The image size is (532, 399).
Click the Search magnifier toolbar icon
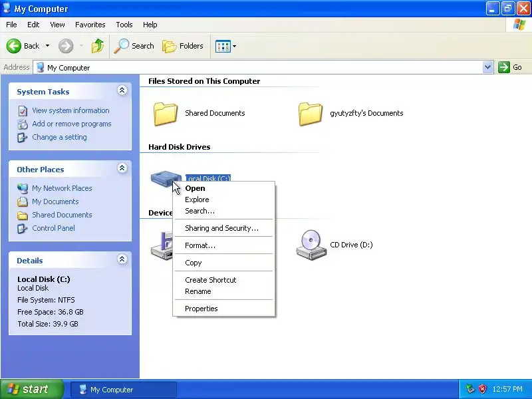click(121, 46)
